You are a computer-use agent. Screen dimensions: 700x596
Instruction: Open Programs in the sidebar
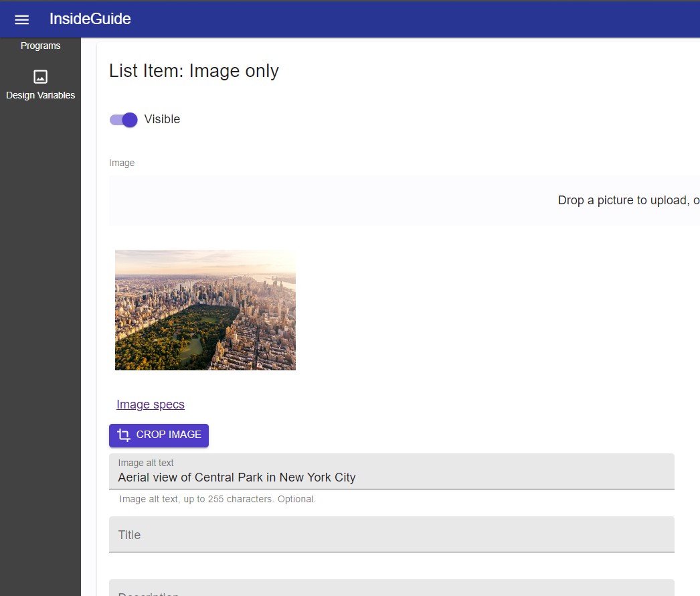(40, 46)
